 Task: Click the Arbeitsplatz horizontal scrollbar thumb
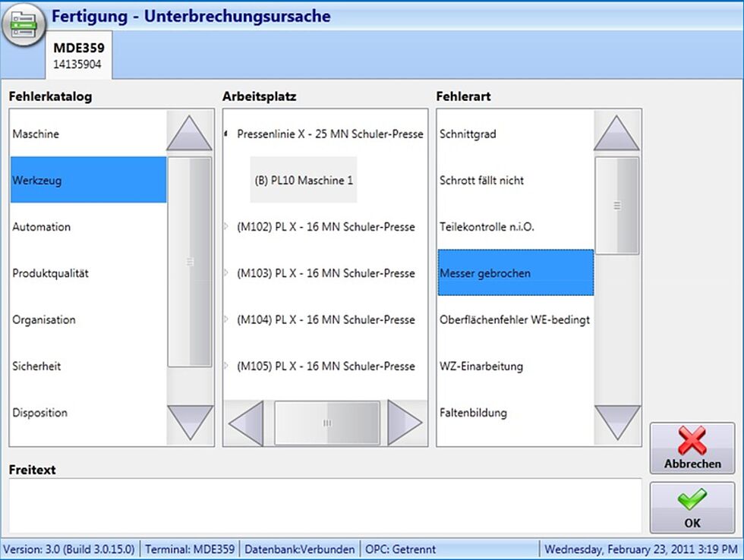[x=326, y=423]
